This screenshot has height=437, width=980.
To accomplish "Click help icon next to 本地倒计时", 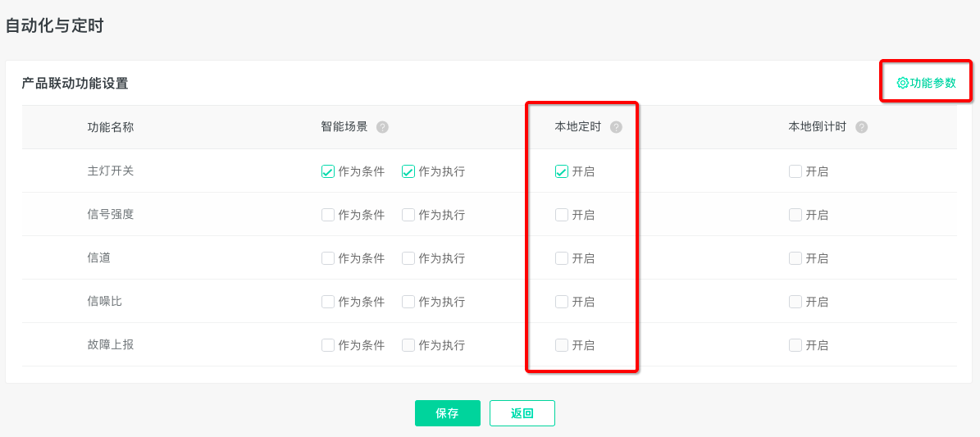I will [861, 127].
